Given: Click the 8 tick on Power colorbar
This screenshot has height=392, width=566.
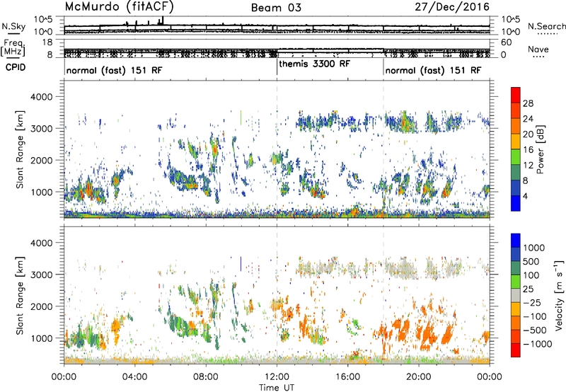Looking at the screenshot, I should tap(525, 180).
